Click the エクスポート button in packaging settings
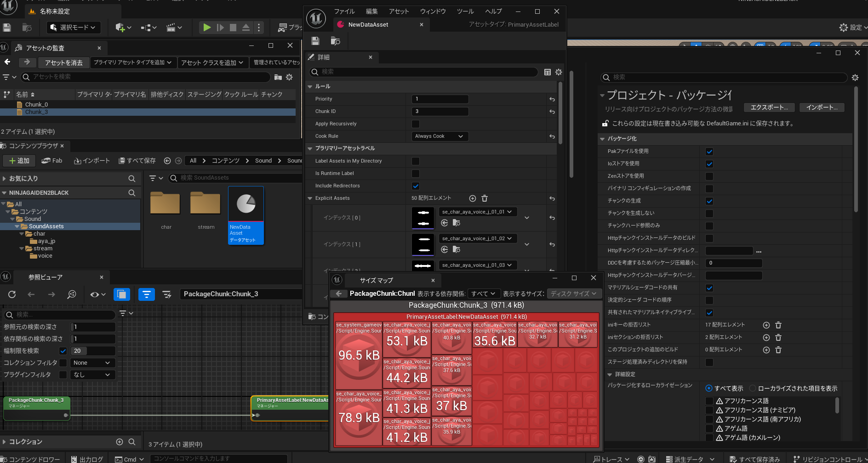868x463 pixels. pyautogui.click(x=769, y=107)
